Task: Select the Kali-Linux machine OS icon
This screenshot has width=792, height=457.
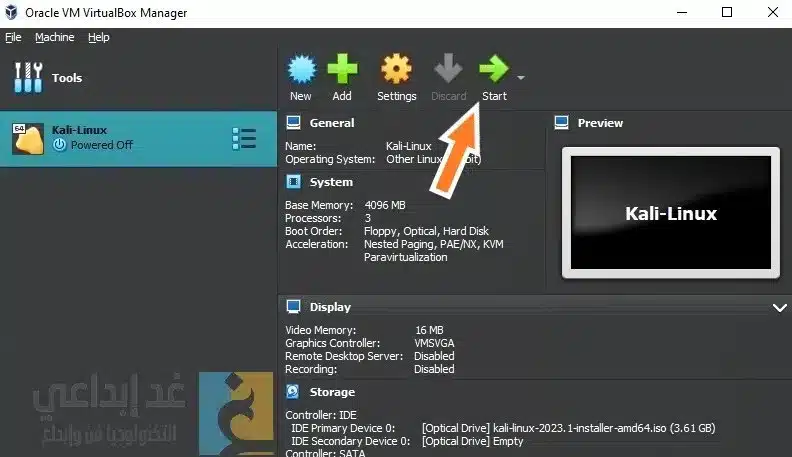Action: pos(28,138)
